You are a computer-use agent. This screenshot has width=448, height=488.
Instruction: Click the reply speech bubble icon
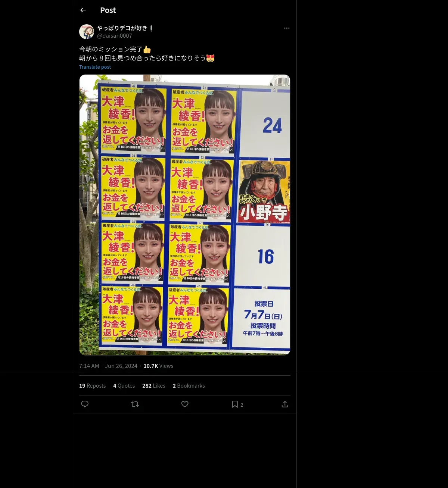(x=85, y=404)
